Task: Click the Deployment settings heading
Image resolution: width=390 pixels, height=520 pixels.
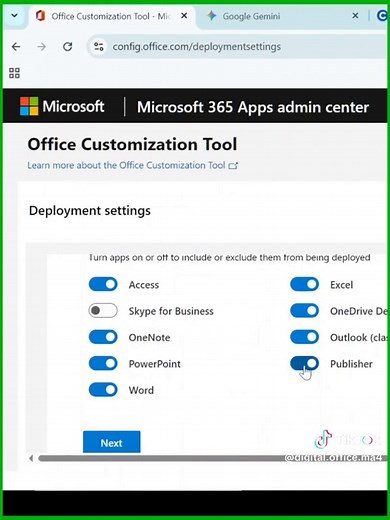Action: click(x=90, y=211)
